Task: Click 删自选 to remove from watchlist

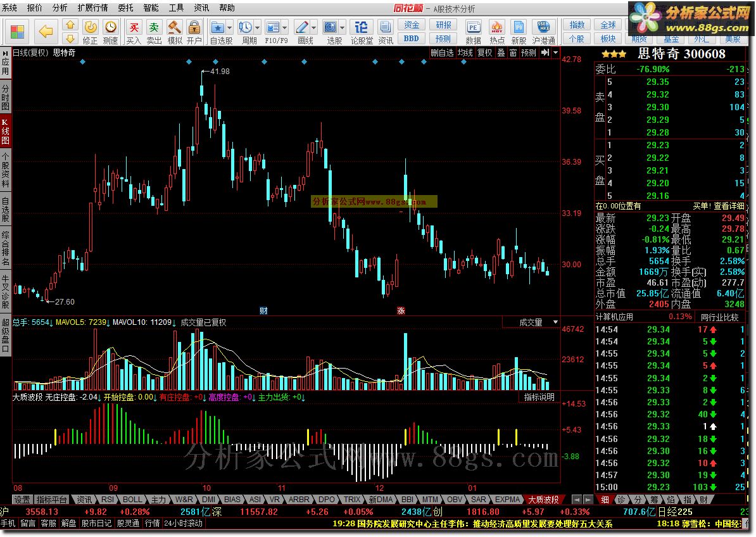Action: coord(442,53)
